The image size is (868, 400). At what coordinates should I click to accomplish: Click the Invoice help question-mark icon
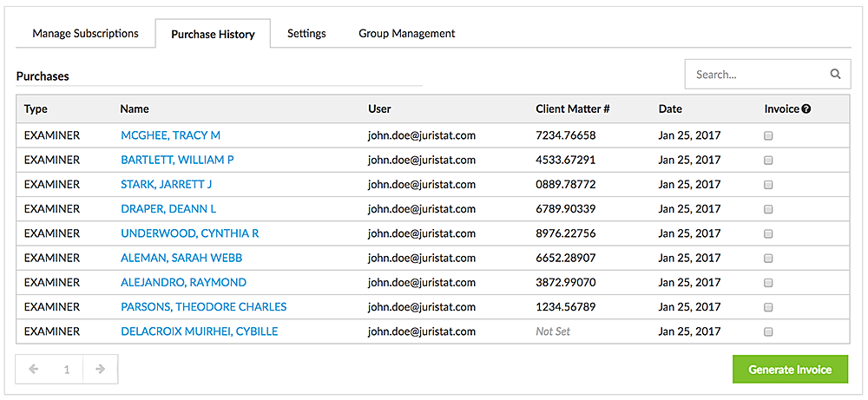pyautogui.click(x=806, y=109)
